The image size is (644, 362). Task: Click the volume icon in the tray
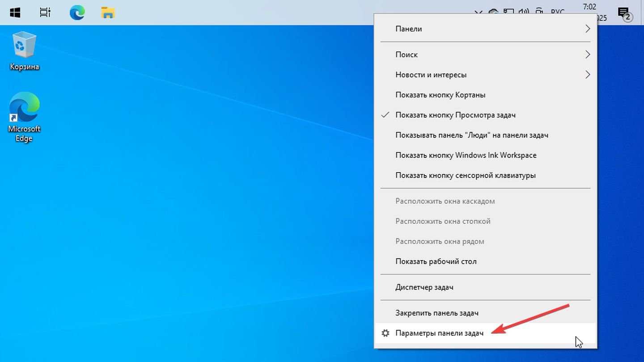coord(523,12)
